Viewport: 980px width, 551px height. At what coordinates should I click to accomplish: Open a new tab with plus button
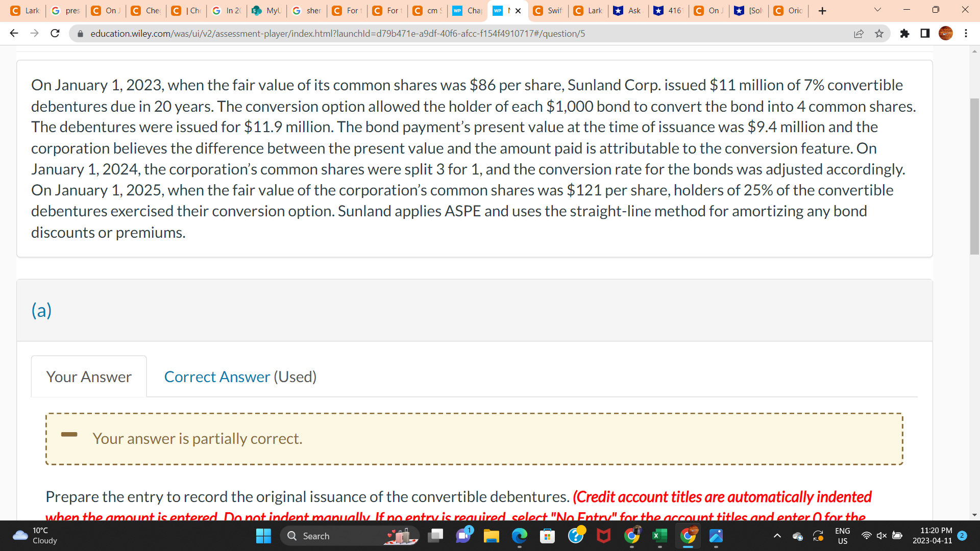click(822, 11)
